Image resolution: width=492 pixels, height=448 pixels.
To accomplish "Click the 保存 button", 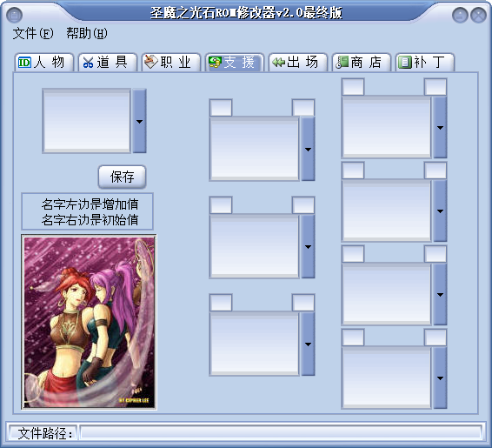I will (x=122, y=177).
